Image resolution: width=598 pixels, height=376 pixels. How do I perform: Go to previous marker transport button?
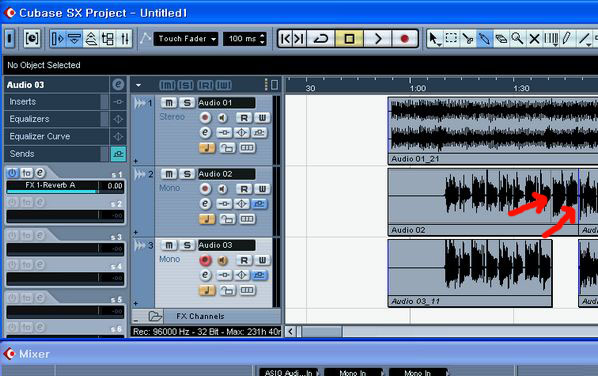pyautogui.click(x=286, y=39)
